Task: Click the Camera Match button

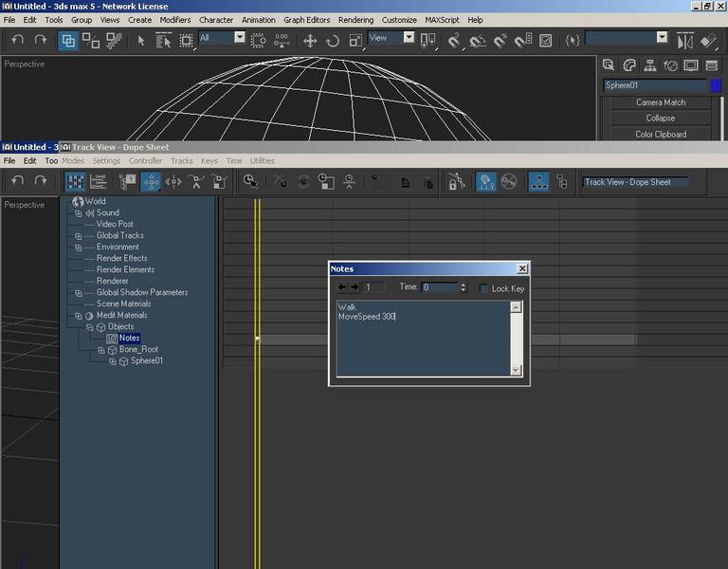Action: pos(660,102)
